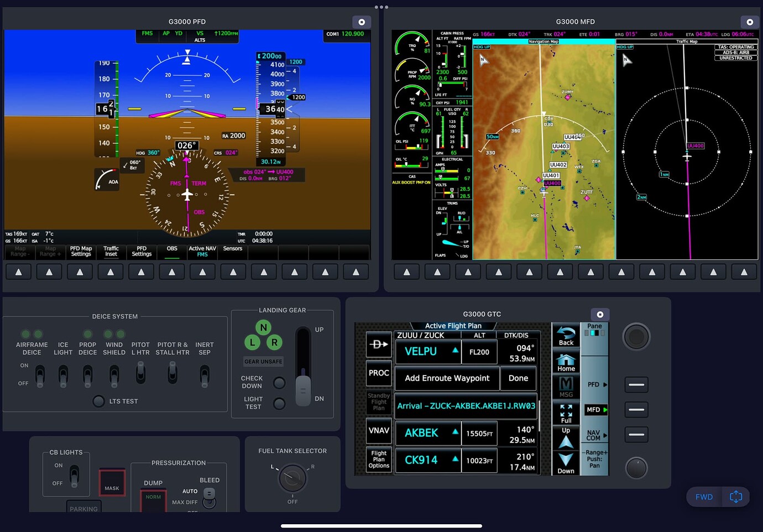This screenshot has height=532, width=763.
Task: Open the CK914 waypoint dropdown
Action: 428,460
